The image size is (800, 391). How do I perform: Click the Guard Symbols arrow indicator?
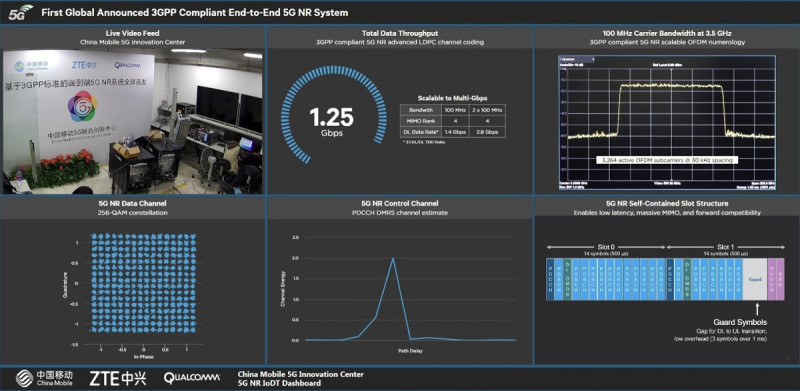point(757,309)
